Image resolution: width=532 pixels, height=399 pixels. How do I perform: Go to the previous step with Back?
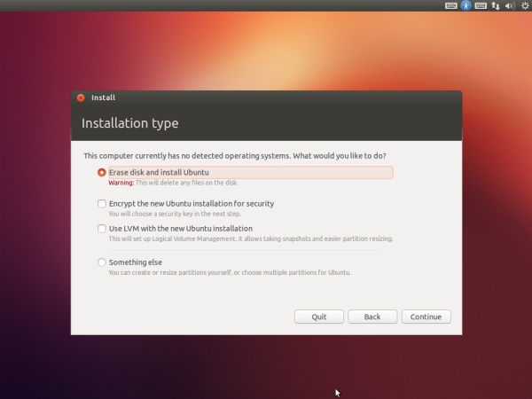click(372, 317)
